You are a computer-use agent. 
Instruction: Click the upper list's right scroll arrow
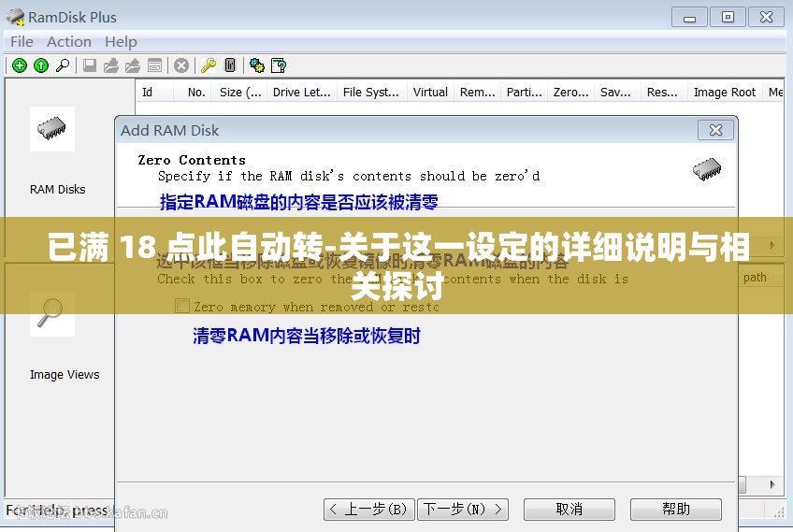click(772, 245)
